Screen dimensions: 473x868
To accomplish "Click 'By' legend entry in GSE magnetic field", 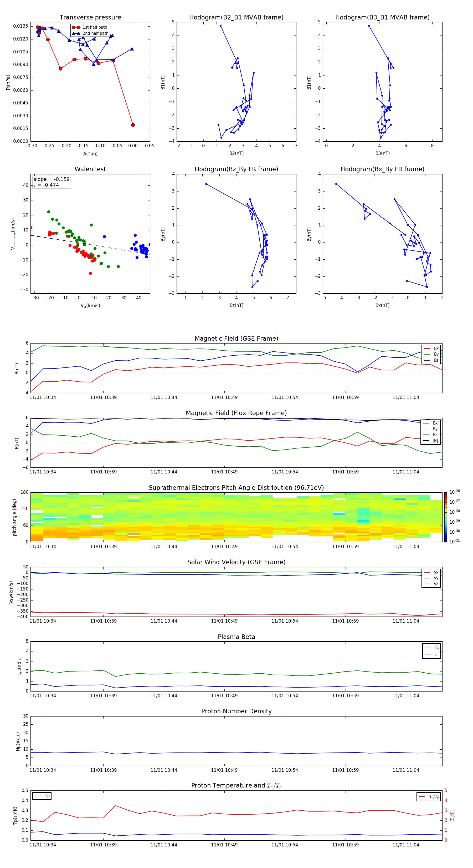I will (x=431, y=354).
